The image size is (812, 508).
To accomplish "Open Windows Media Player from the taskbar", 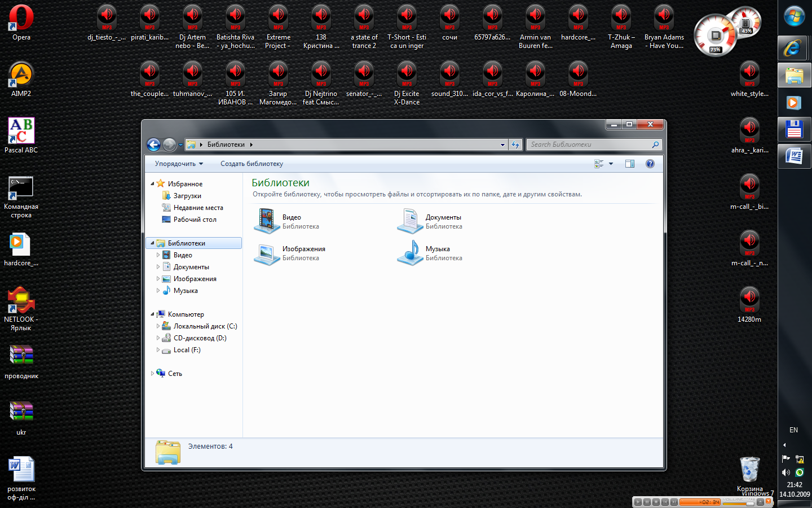I will pyautogui.click(x=795, y=103).
